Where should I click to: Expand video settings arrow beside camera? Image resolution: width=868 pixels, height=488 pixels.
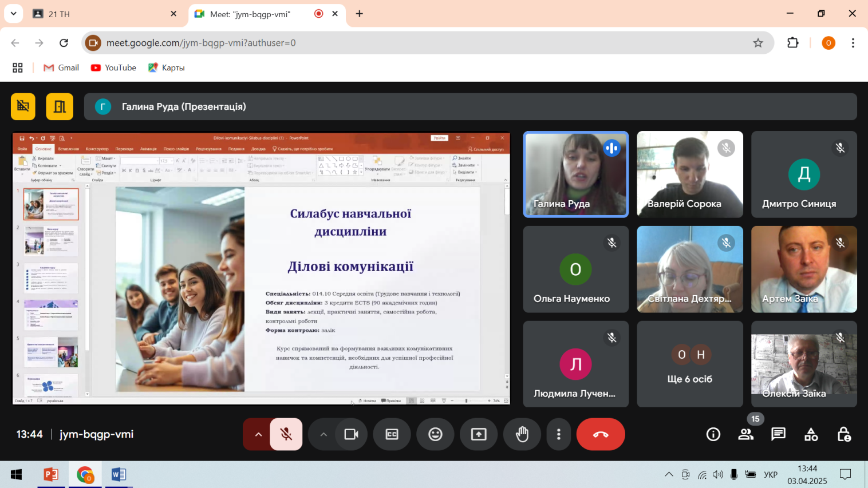coord(323,434)
